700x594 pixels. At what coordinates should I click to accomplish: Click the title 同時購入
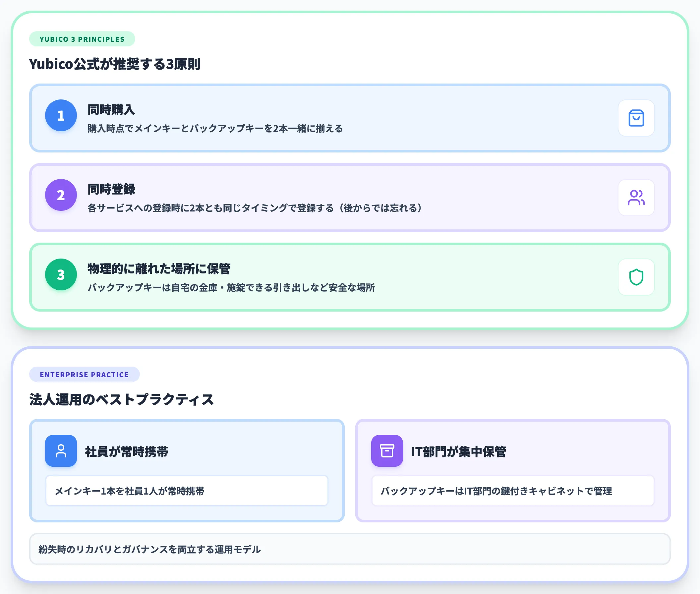111,110
